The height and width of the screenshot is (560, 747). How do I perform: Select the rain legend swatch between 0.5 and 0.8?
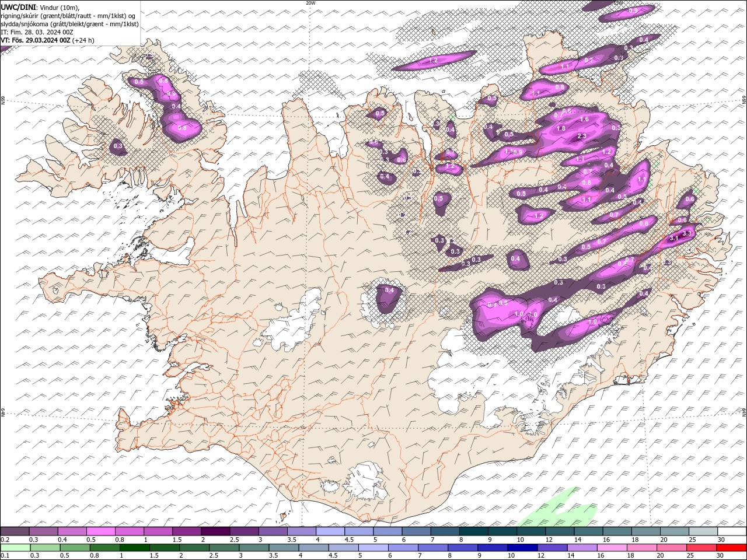click(75, 548)
